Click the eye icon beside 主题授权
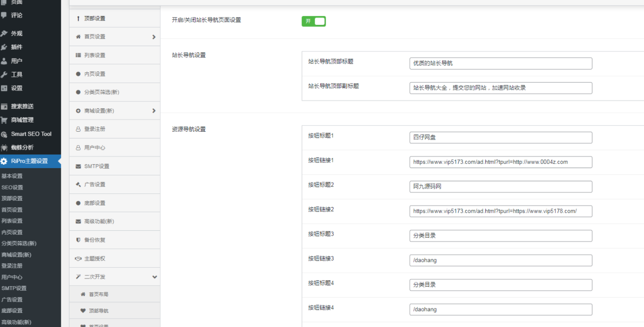 point(78,258)
